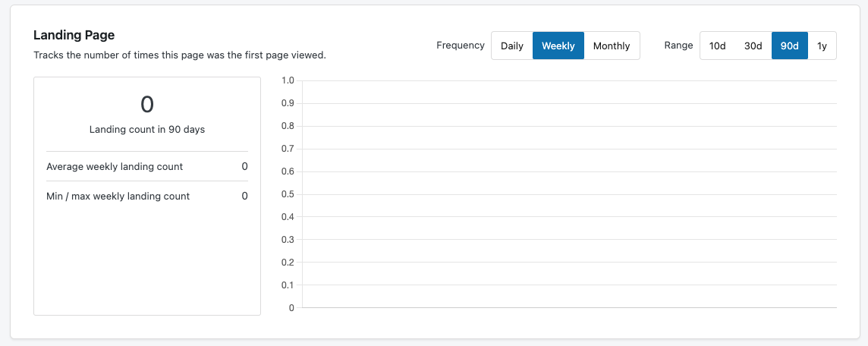Click the Landing Page heading
This screenshot has width=868, height=346.
[74, 35]
